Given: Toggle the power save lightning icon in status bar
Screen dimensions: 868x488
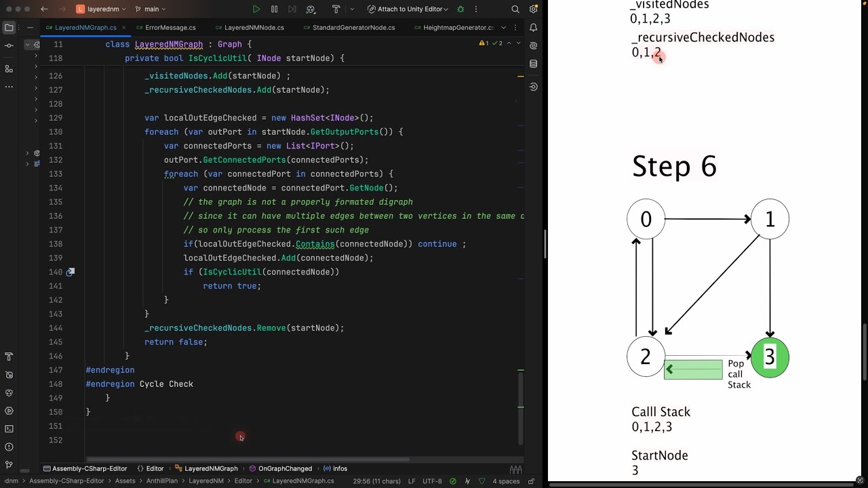Looking at the screenshot, I should 467,481.
